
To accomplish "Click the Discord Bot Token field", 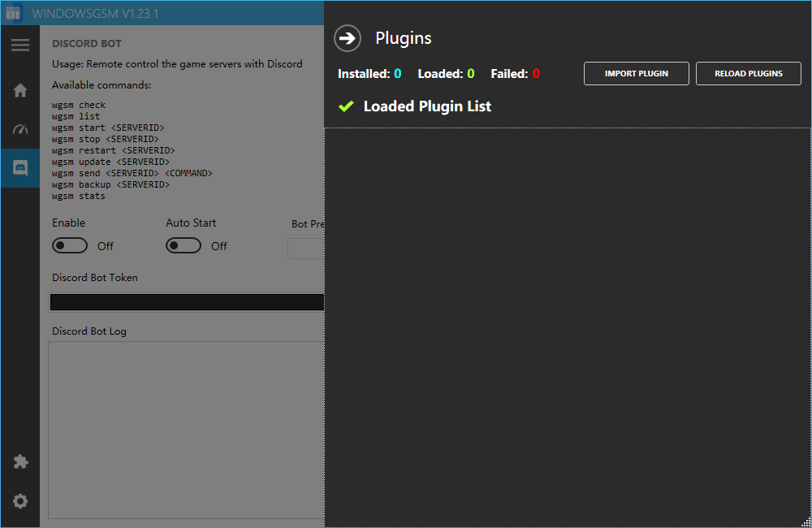I will point(187,301).
